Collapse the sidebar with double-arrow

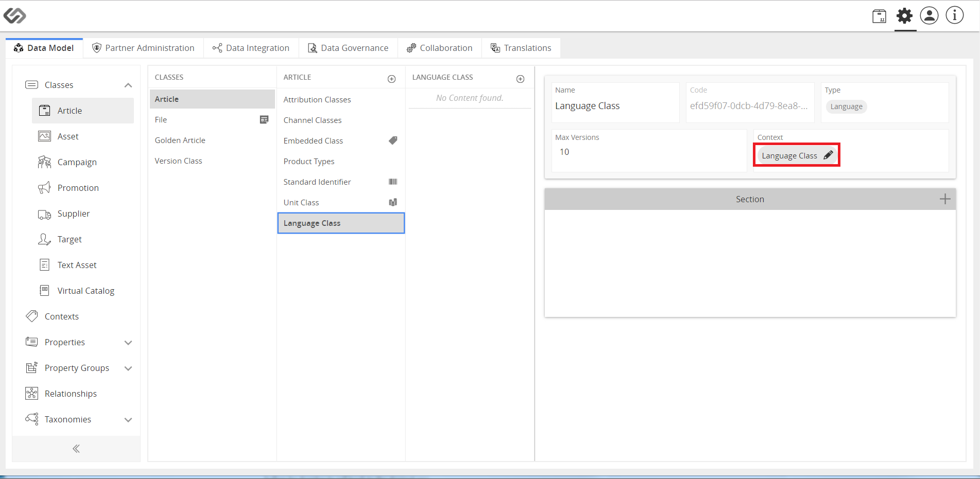pyautogui.click(x=76, y=449)
